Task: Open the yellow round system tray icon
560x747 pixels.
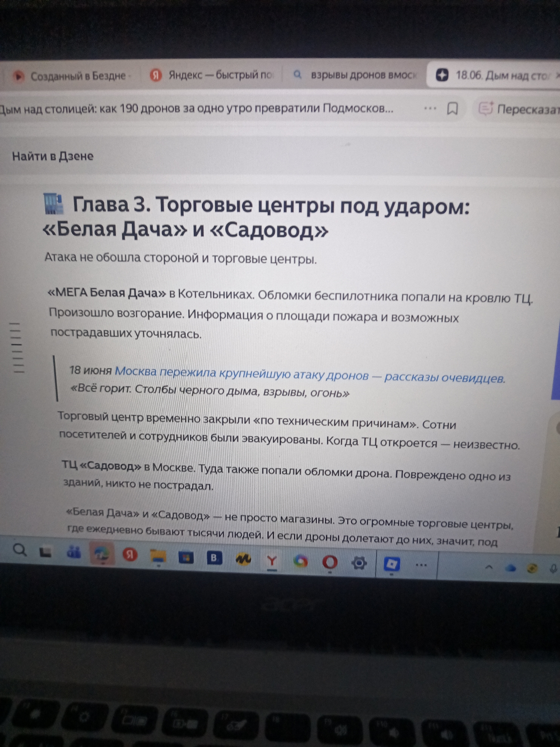Action: [x=532, y=569]
